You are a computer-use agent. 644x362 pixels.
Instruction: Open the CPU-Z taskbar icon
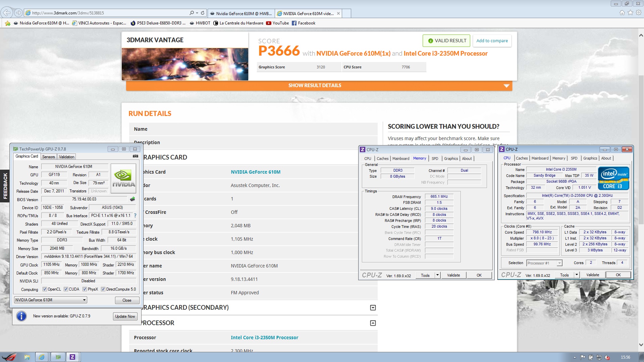pyautogui.click(x=72, y=357)
